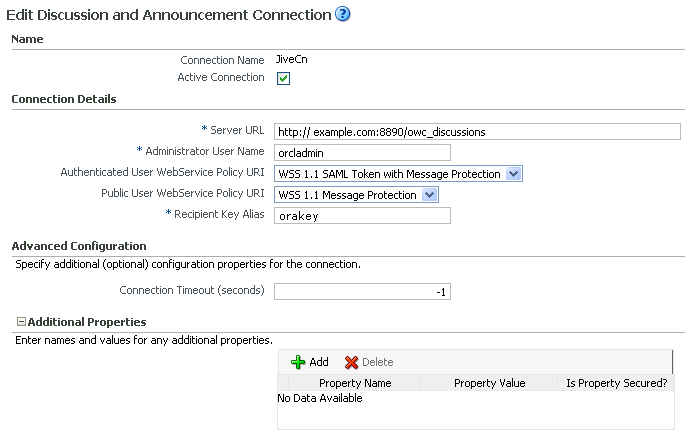Select the WSS 1.1 SAML Token policy value
The image size is (692, 442).
click(x=389, y=174)
